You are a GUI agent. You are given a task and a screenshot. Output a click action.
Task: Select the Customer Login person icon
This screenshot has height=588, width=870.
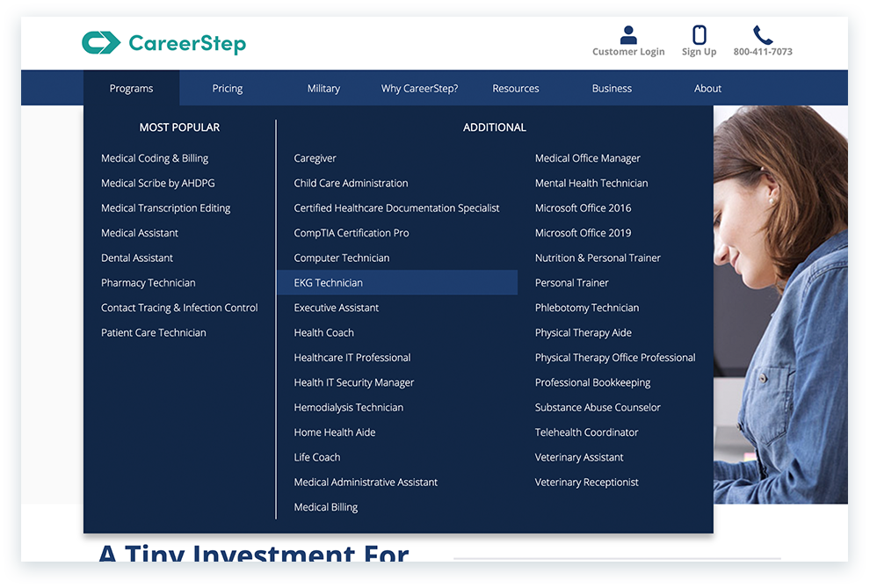point(628,32)
